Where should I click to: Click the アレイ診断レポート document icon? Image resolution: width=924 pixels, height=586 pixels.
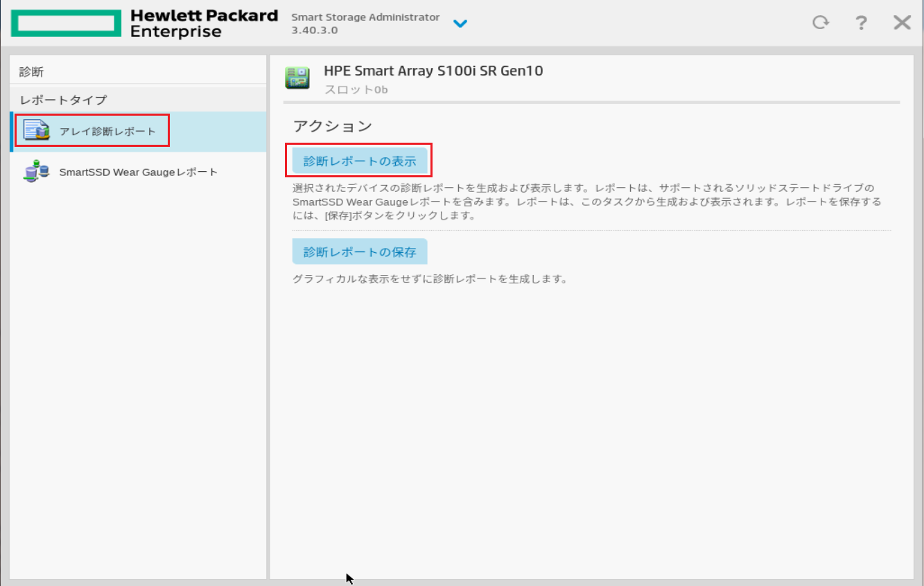pyautogui.click(x=37, y=130)
